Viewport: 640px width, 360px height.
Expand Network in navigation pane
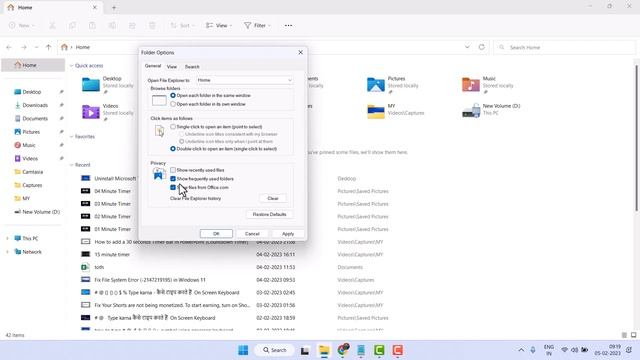[7, 252]
